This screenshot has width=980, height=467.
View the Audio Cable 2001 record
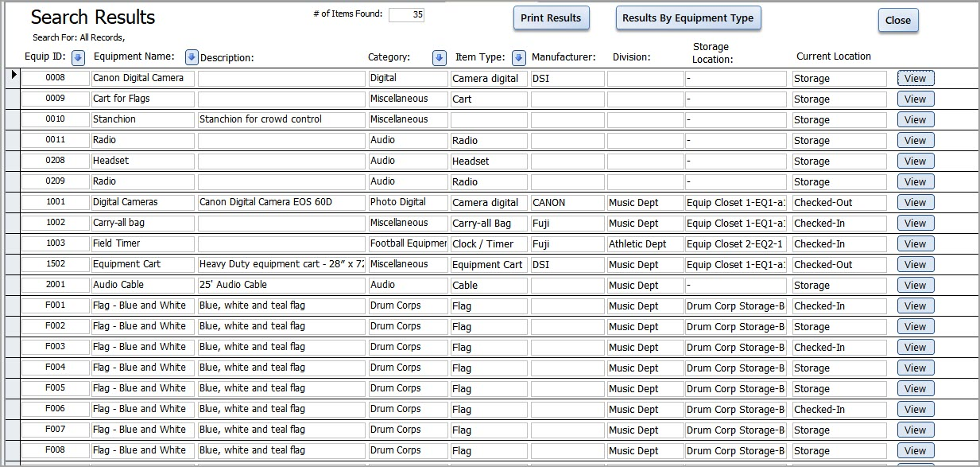tap(915, 285)
